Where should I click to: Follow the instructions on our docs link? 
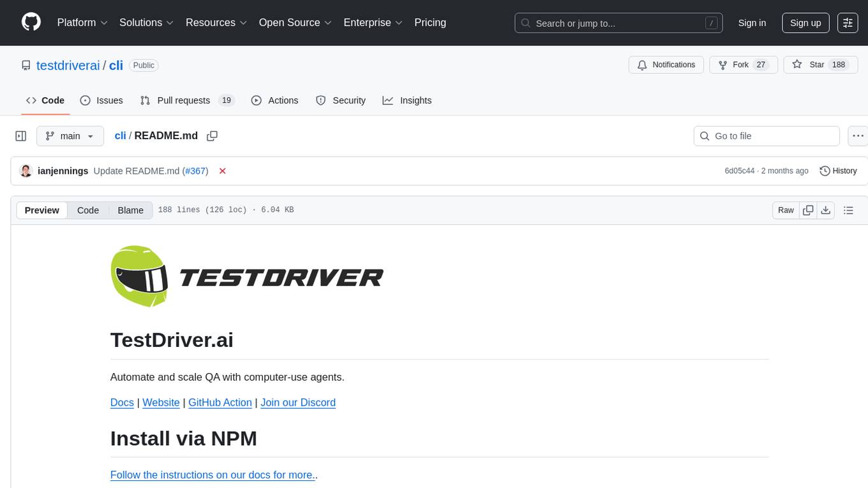pyautogui.click(x=213, y=475)
